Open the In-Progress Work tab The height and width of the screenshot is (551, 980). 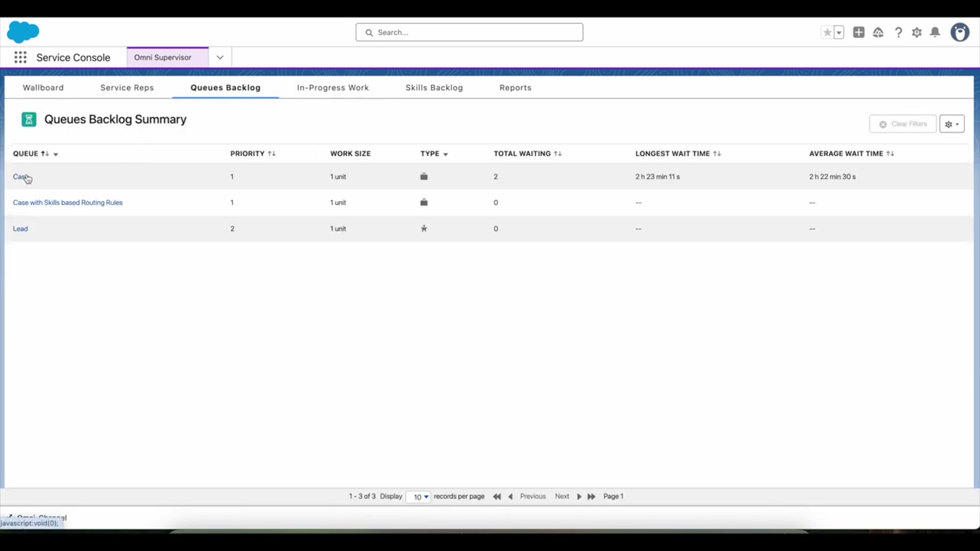point(333,88)
